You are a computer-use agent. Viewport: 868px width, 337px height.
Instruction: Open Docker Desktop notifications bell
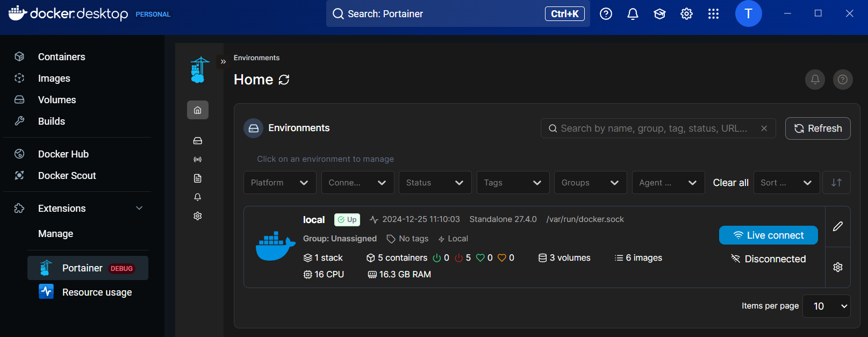pos(633,14)
